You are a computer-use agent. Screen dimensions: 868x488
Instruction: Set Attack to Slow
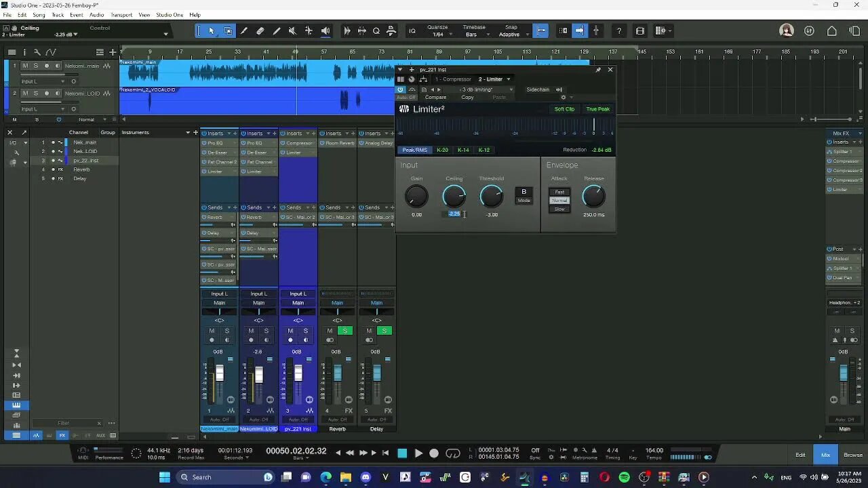[559, 209]
